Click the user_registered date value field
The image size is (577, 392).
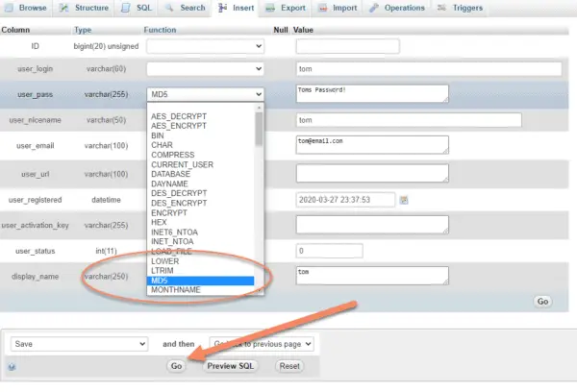click(345, 200)
